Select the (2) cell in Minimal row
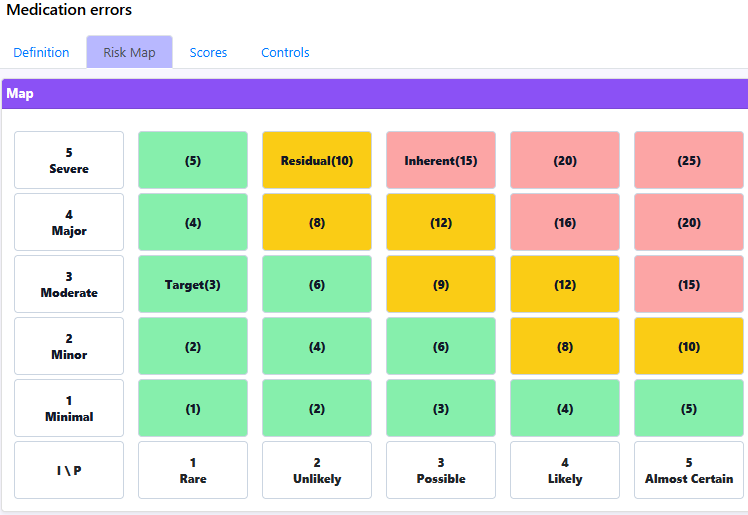Viewport: 748px width, 515px height. point(317,408)
